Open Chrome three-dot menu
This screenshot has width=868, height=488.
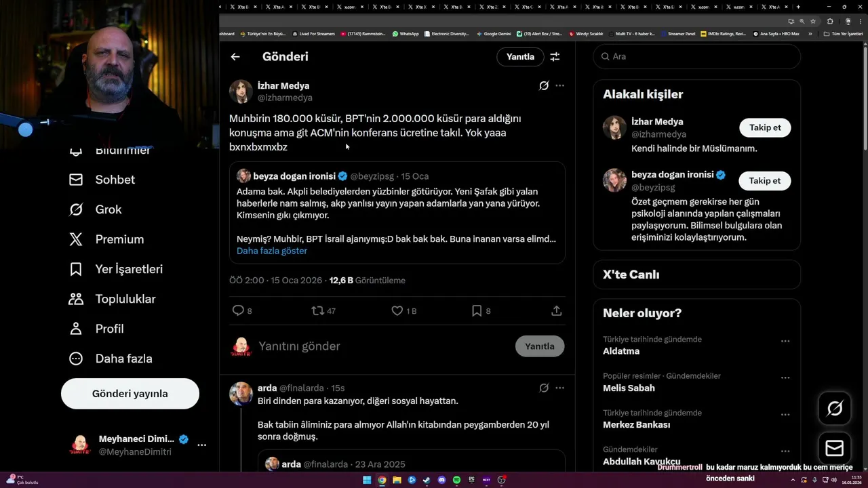(x=861, y=21)
